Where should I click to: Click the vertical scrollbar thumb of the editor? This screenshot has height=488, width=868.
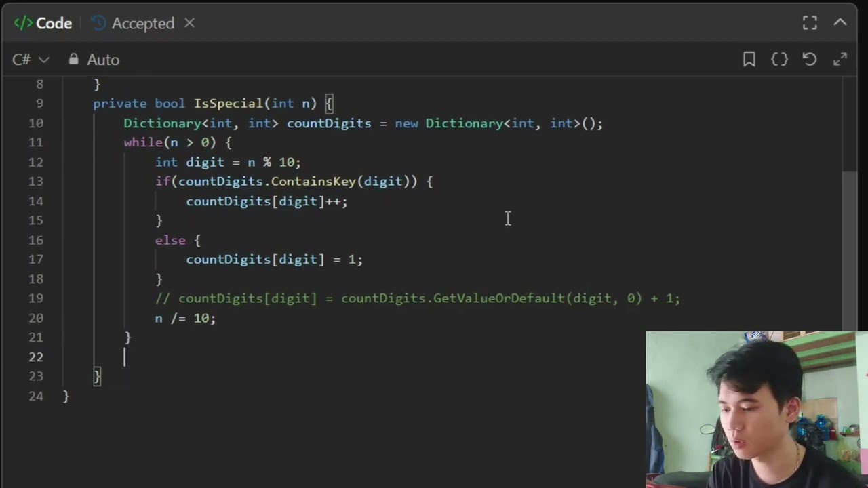(x=851, y=251)
